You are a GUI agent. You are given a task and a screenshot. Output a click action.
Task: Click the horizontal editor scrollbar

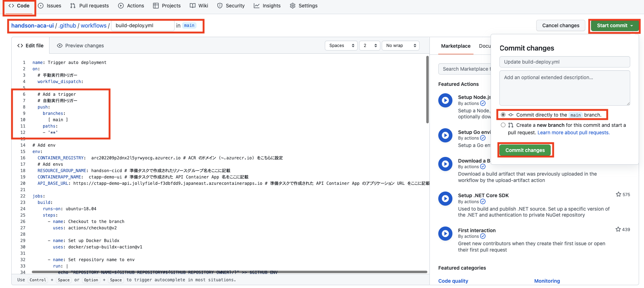pos(229,272)
